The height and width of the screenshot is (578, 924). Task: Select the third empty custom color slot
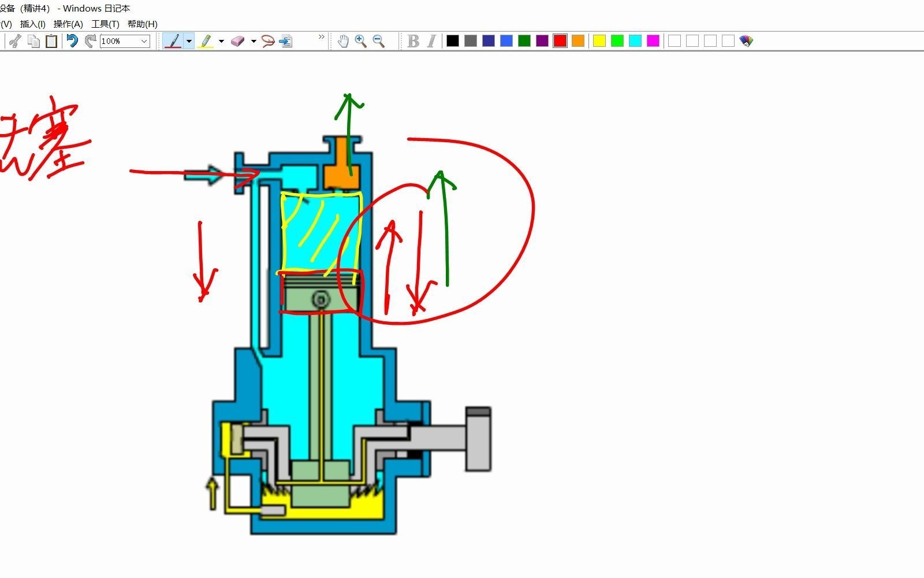pyautogui.click(x=710, y=41)
